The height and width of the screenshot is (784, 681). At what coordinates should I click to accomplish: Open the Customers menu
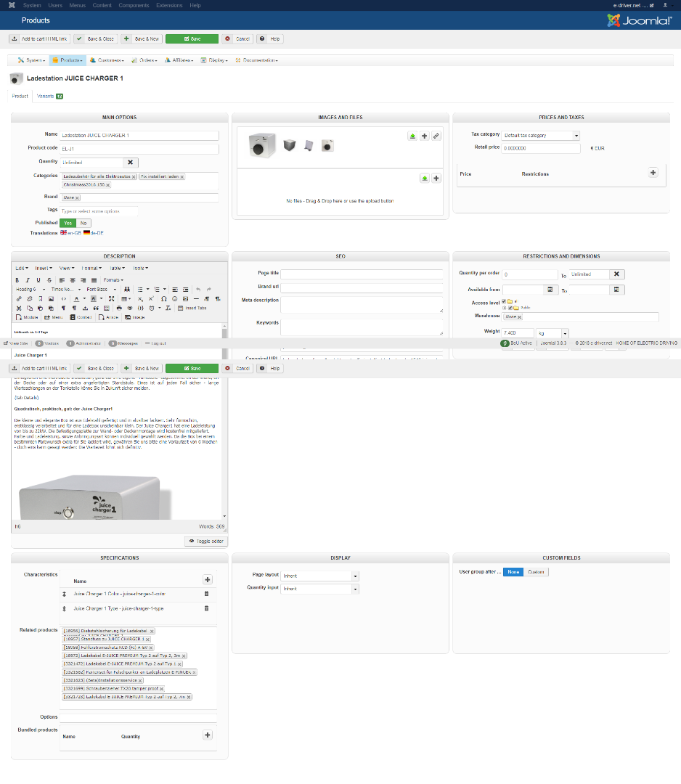[107, 60]
